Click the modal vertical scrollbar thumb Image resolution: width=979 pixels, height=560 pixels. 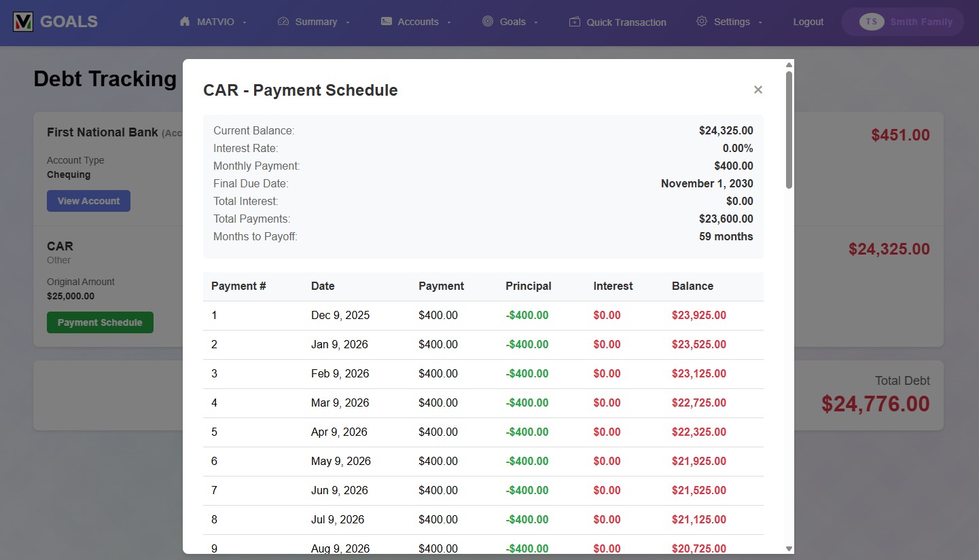tap(789, 129)
